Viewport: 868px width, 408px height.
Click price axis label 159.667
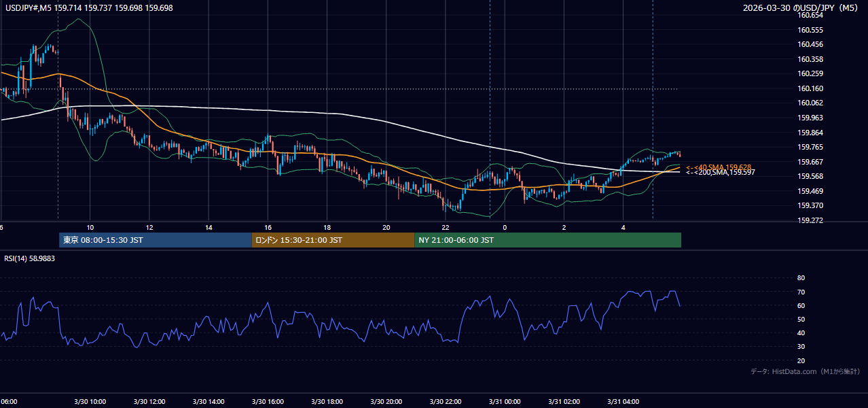(810, 162)
